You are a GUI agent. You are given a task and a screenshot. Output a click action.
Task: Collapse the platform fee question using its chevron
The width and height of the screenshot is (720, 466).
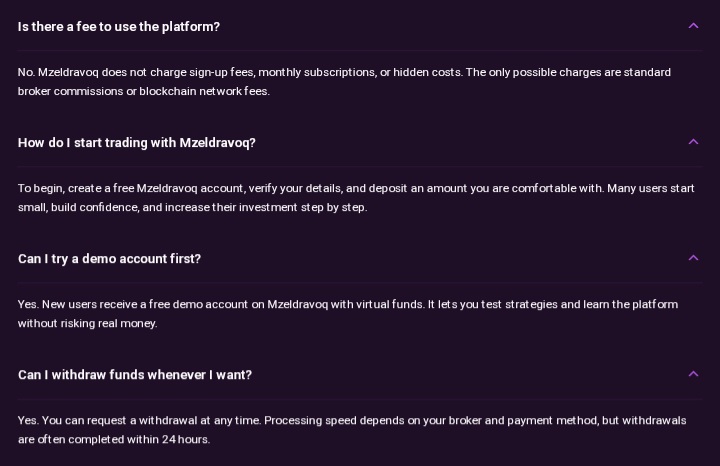pyautogui.click(x=693, y=26)
